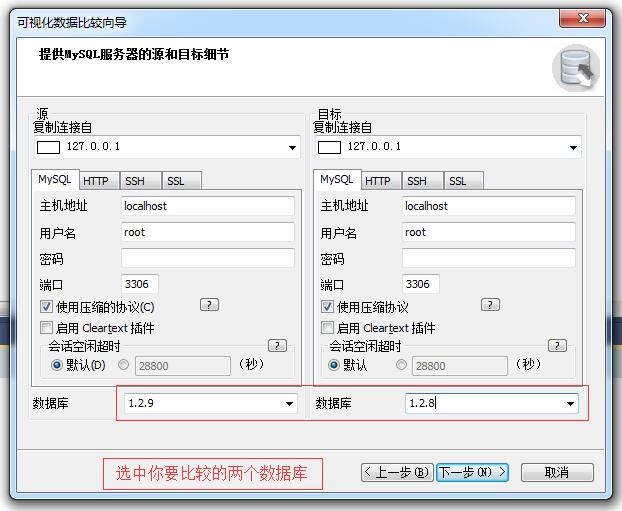Open target 复制连接自 connection dropdown
This screenshot has width=622, height=511.
[573, 147]
